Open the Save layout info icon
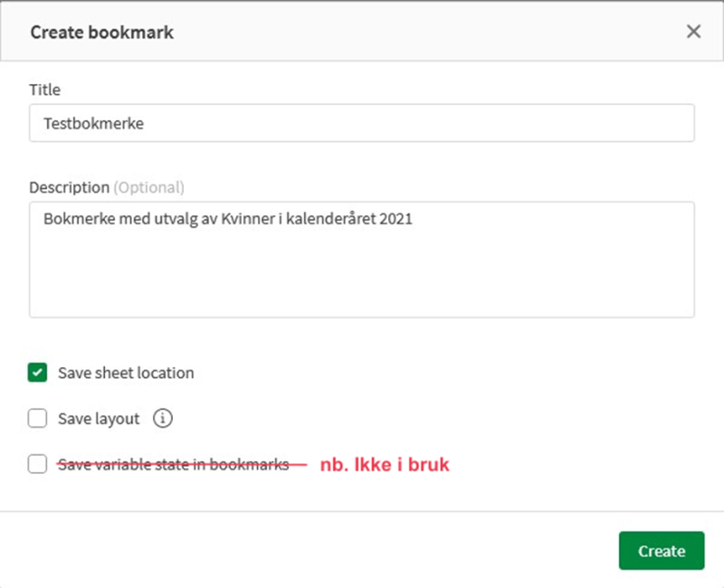This screenshot has width=724, height=588. pos(163,418)
